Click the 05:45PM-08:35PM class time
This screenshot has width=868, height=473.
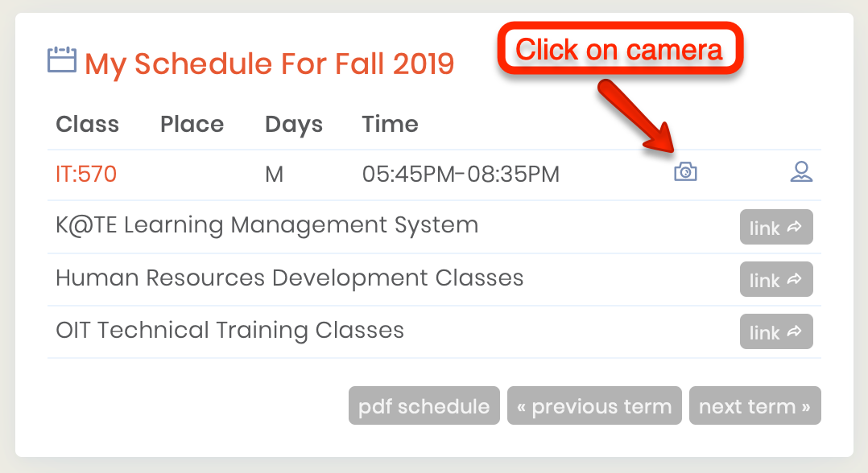coord(461,174)
